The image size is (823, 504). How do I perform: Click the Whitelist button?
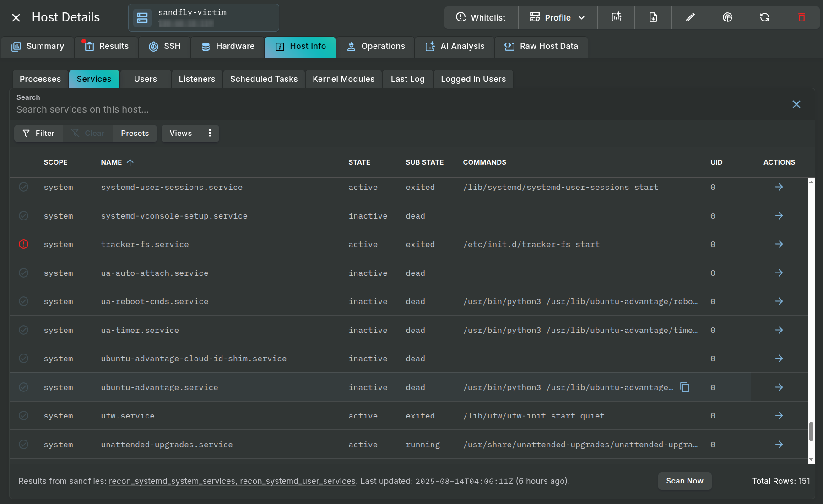pyautogui.click(x=481, y=17)
